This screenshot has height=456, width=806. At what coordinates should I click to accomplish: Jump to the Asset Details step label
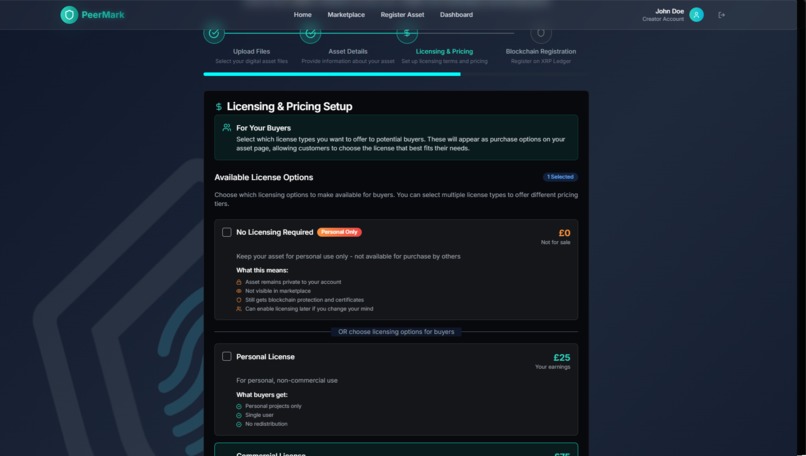(348, 51)
